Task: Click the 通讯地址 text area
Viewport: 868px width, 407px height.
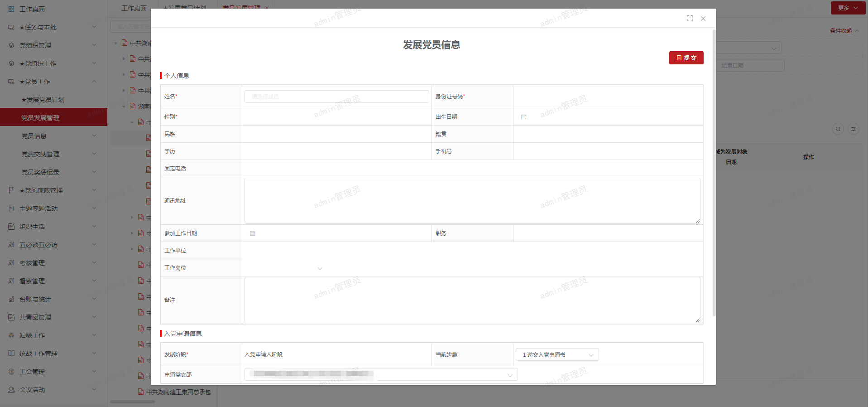Action: pyautogui.click(x=472, y=201)
